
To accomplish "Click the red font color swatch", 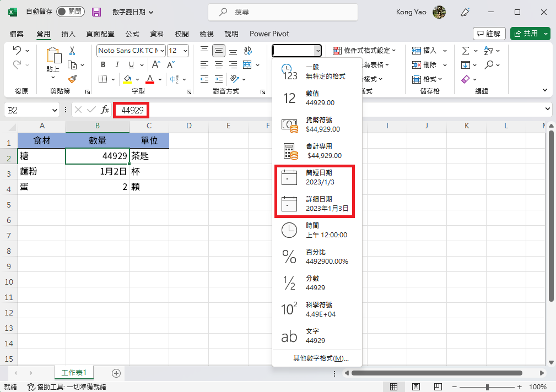I will 149,79.
